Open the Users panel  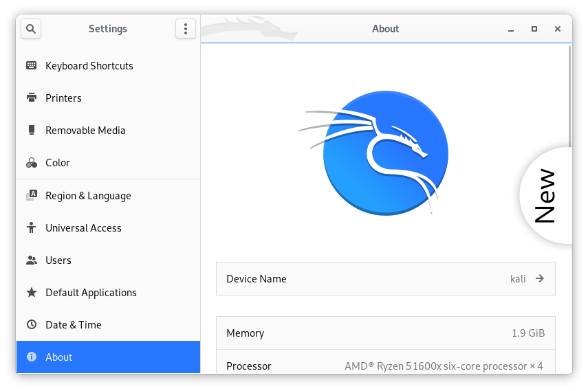point(108,260)
